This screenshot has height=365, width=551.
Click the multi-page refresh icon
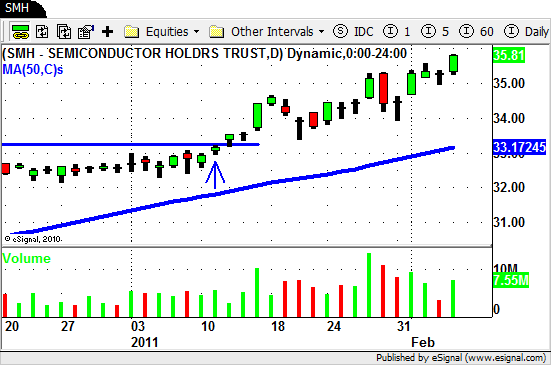(64, 32)
